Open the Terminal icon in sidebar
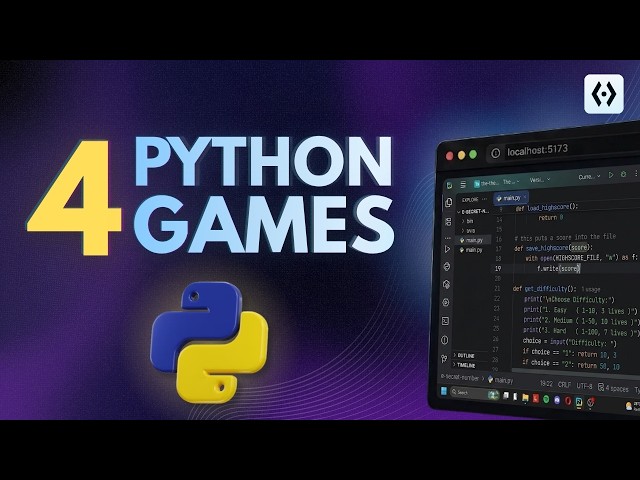The width and height of the screenshot is (640, 480). pos(445,321)
